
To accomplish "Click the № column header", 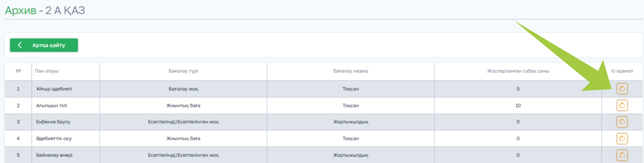I will coord(18,71).
